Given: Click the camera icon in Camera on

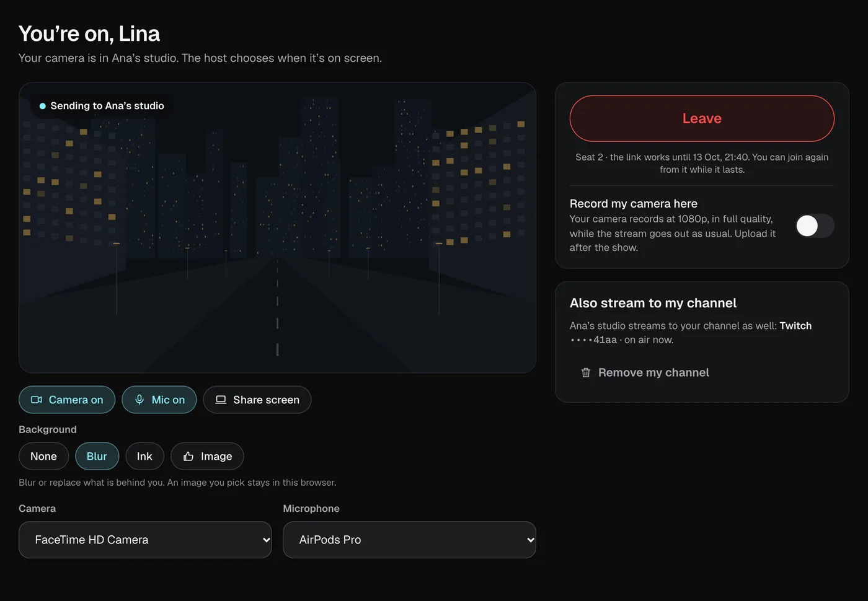Looking at the screenshot, I should tap(37, 400).
